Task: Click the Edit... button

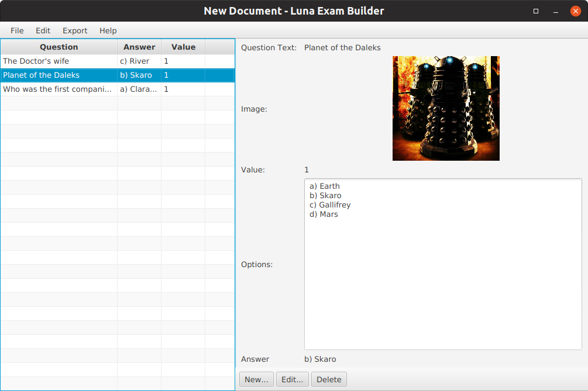Action: (x=292, y=379)
